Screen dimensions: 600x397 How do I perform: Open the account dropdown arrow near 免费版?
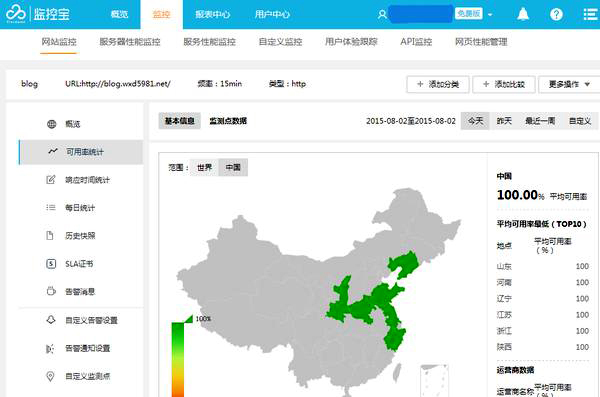click(x=490, y=15)
